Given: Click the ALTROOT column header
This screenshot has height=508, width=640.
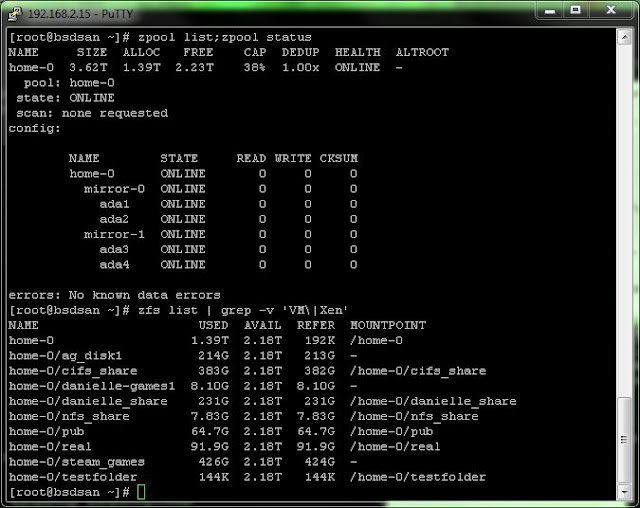Looking at the screenshot, I should [x=422, y=52].
